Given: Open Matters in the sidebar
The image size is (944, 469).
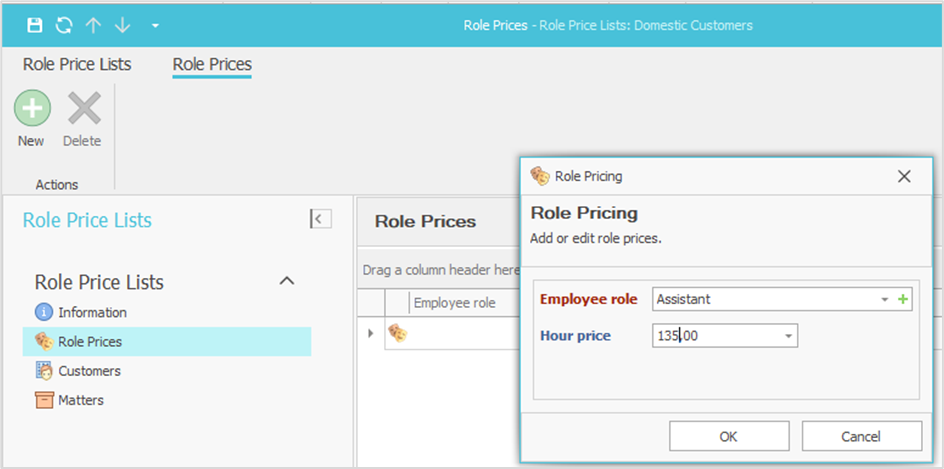Looking at the screenshot, I should click(80, 400).
